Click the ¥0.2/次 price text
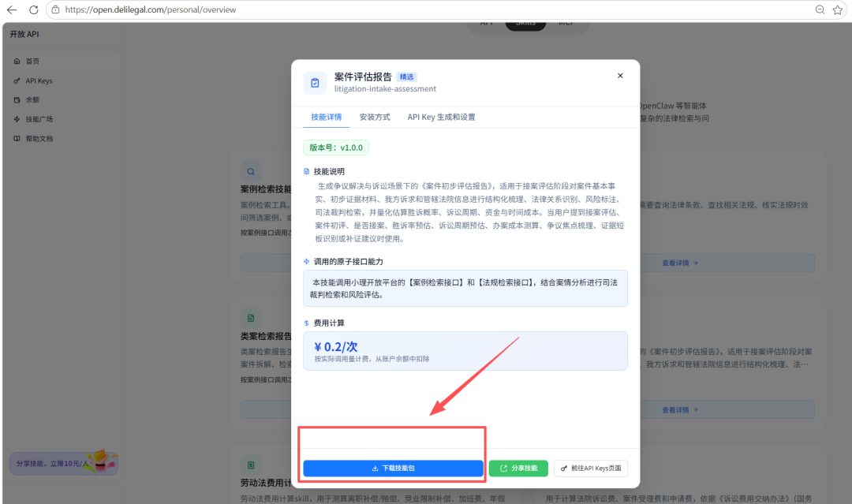 [336, 346]
